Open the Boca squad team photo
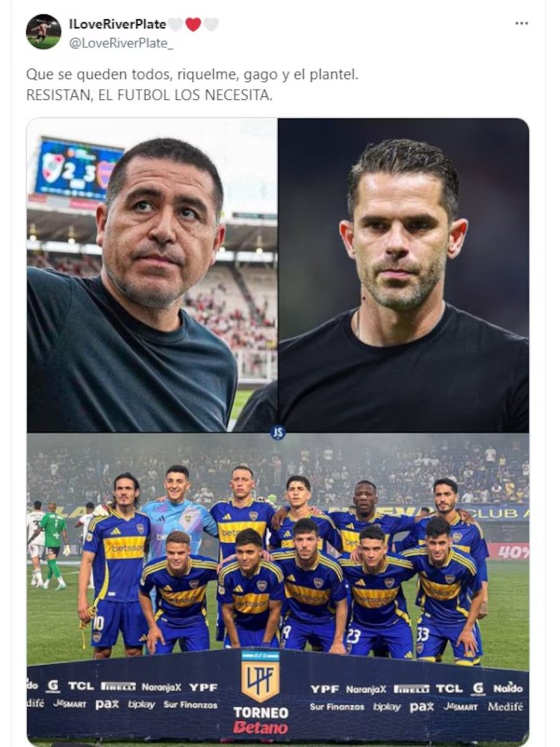Viewport: 560px width, 747px height. pyautogui.click(x=278, y=588)
